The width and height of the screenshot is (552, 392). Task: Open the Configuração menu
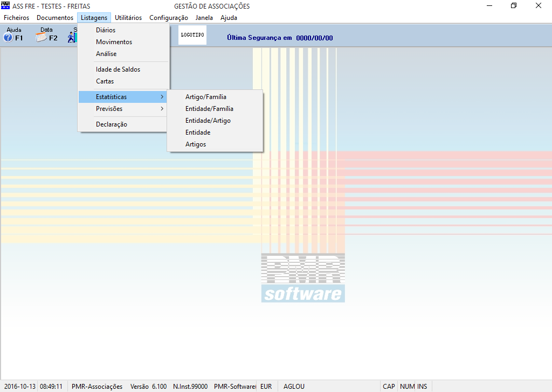pos(169,18)
